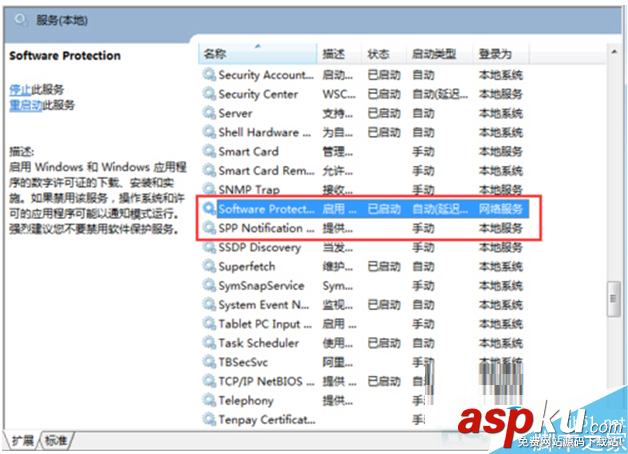Switch to the 标准 tab
Viewport: 628px width, 454px height.
(56, 441)
